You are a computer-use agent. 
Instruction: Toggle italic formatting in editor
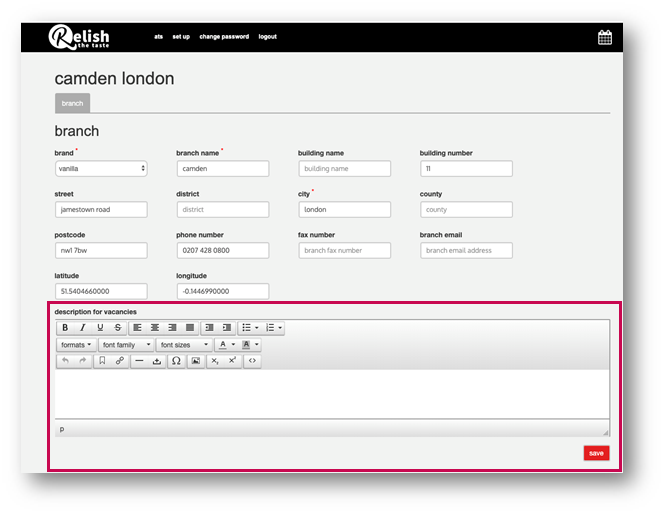[83, 328]
